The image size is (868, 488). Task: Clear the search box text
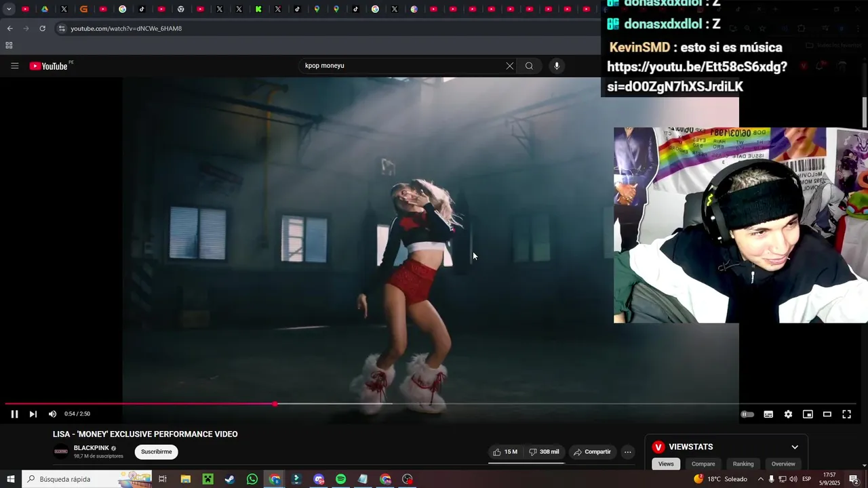509,66
